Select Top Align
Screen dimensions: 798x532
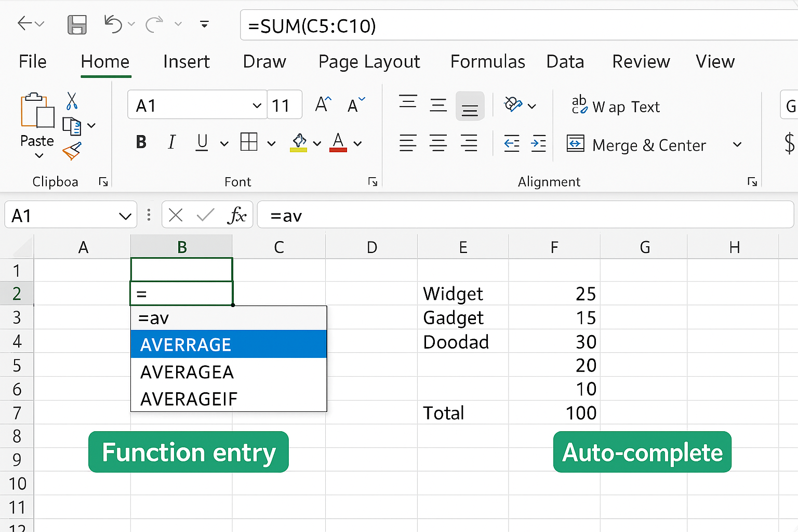coord(408,101)
